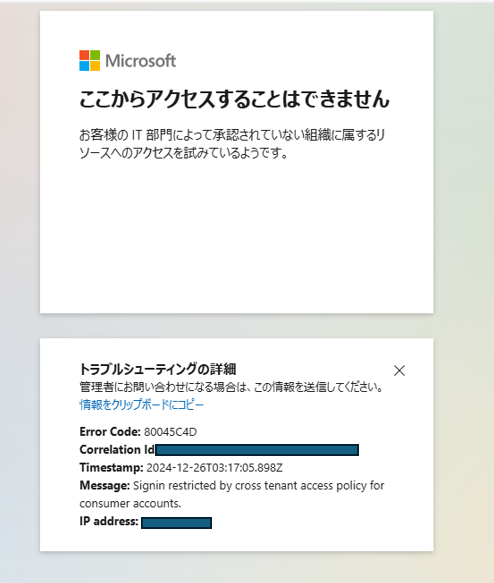Screen dimensions: 494x583
Task: Click the Error Code label
Action: pos(110,432)
